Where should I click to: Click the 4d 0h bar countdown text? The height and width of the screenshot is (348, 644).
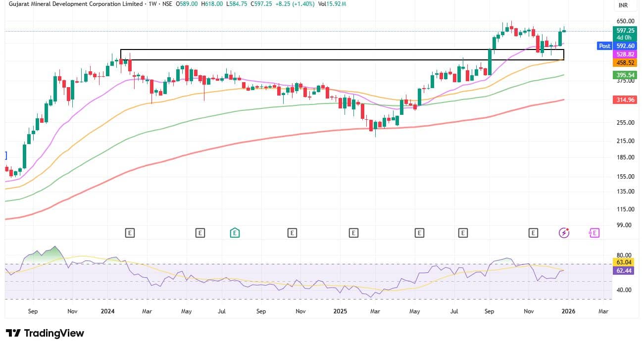625,37
